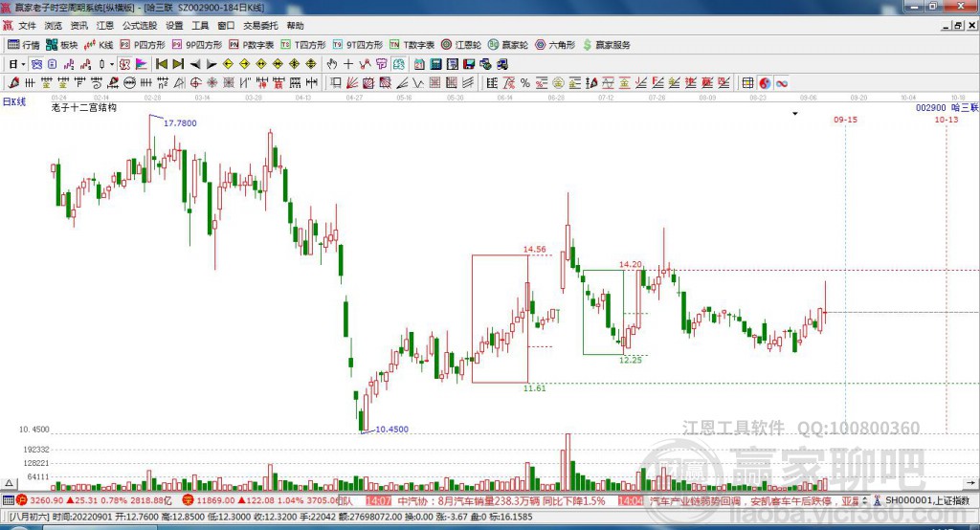Click the calculator icon

pos(435,64)
